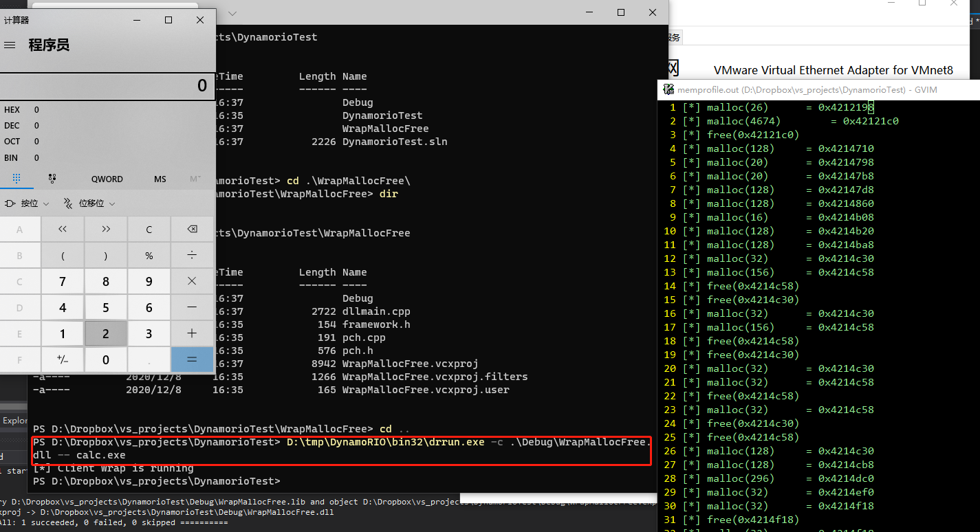Select OCT number base in calculator
Viewport: 980px width, 532px height.
click(x=108, y=142)
